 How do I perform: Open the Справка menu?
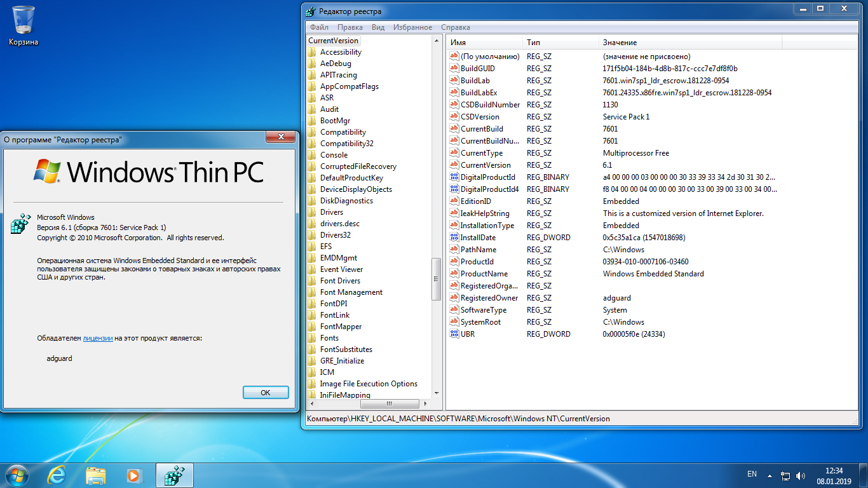coord(456,27)
